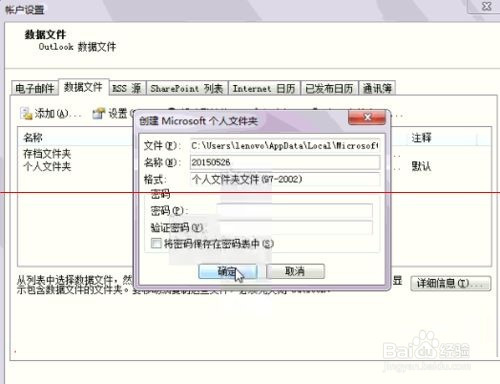Click the 确定 button in dialog

[x=228, y=271]
